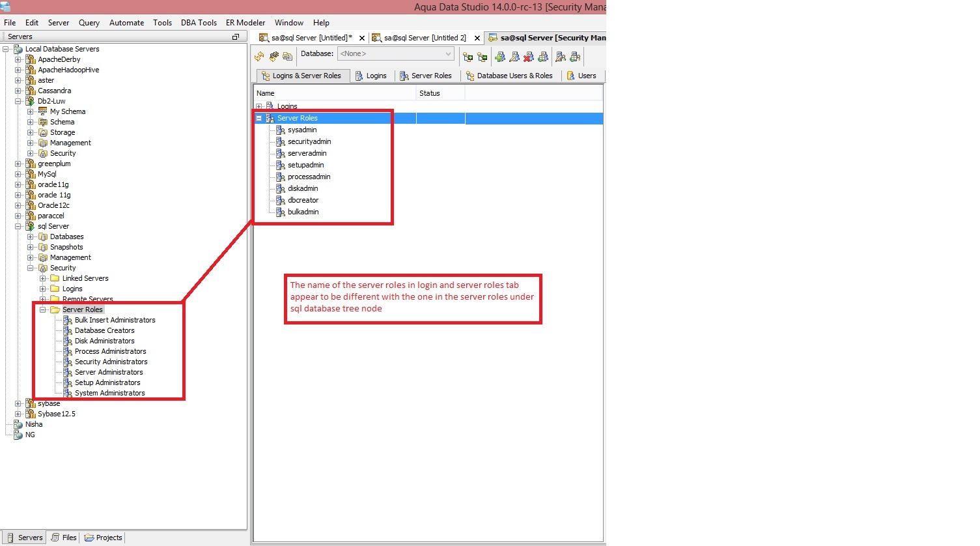The width and height of the screenshot is (980, 546).
Task: Open the Query menu
Action: 89,22
